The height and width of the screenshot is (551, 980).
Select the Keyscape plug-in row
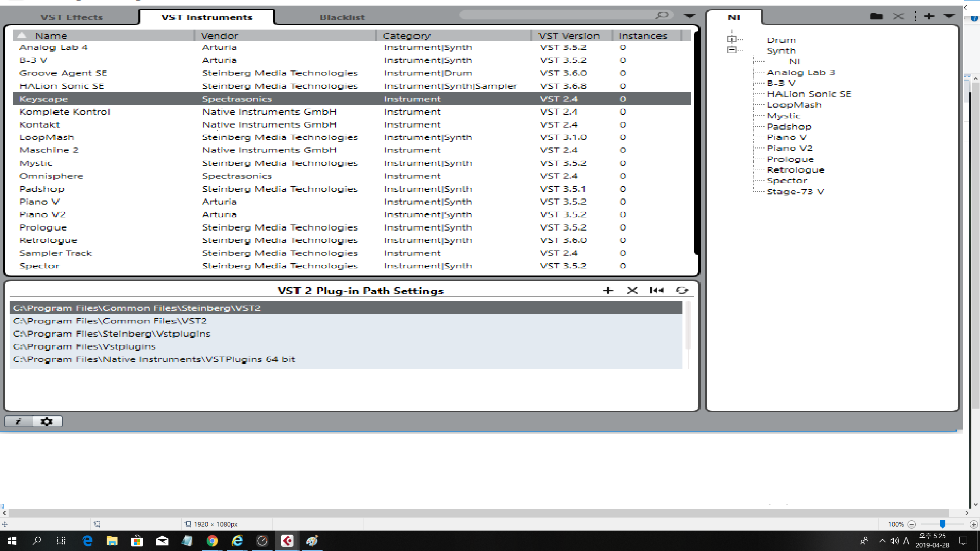click(352, 99)
